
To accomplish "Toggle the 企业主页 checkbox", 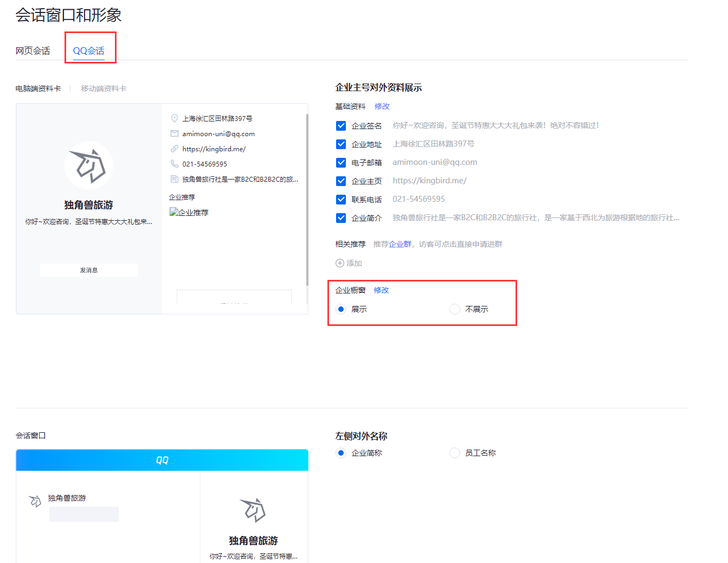I will pos(341,181).
